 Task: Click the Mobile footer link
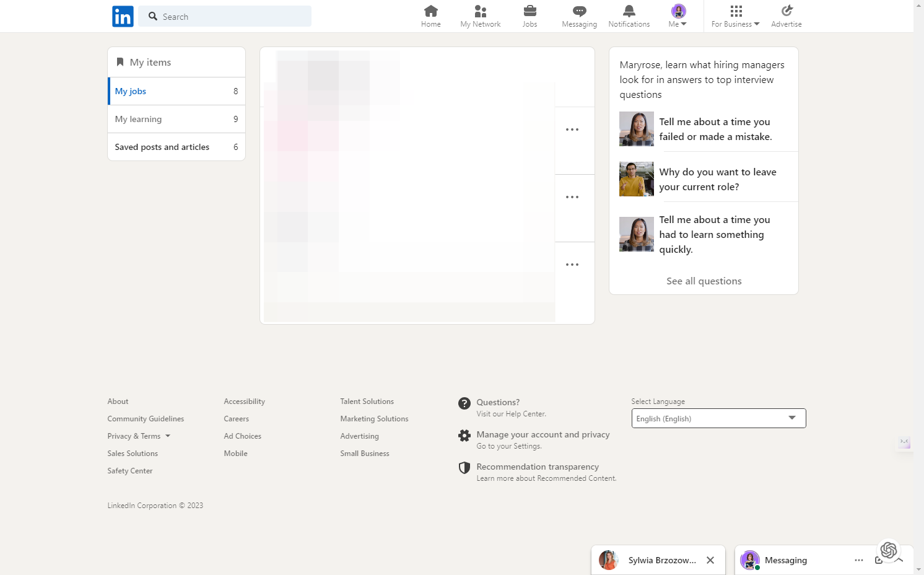pyautogui.click(x=236, y=454)
